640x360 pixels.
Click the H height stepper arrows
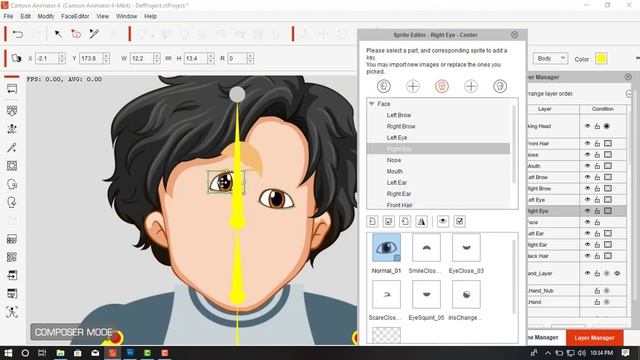[211, 58]
